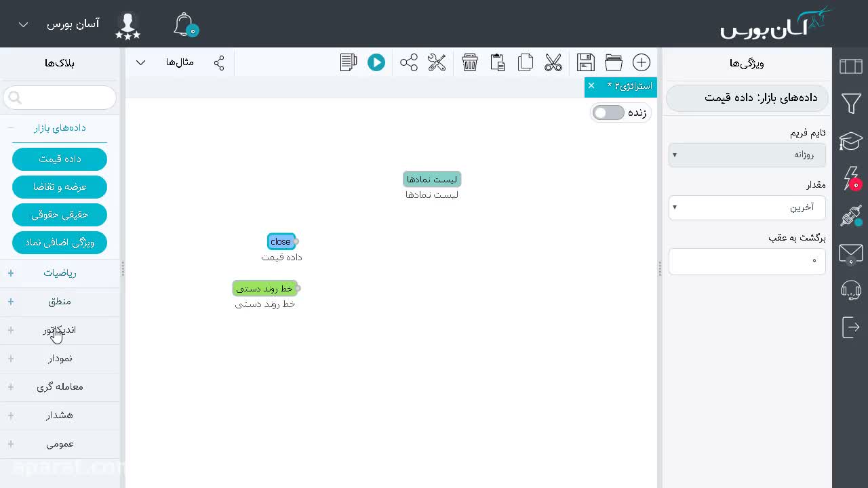
Task: Add the عرضه و تقاضا block
Action: [60, 186]
